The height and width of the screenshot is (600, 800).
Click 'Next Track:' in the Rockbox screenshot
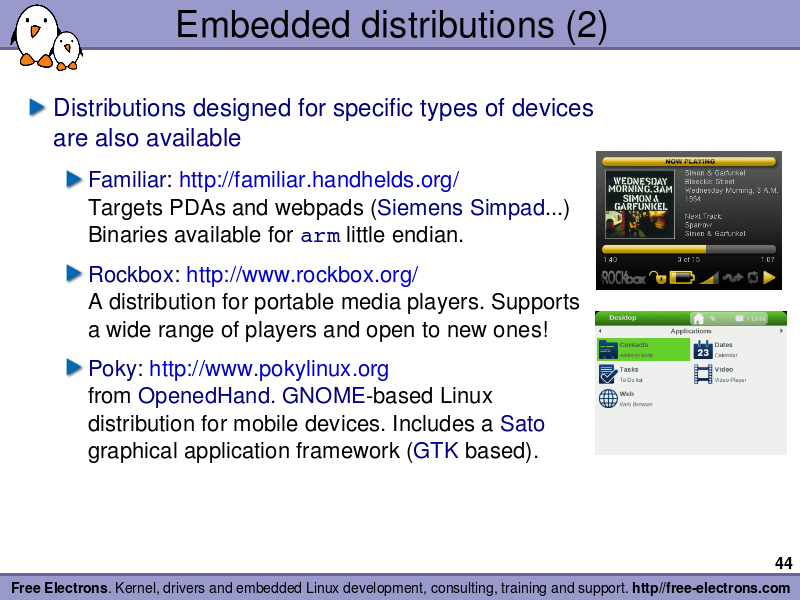703,216
